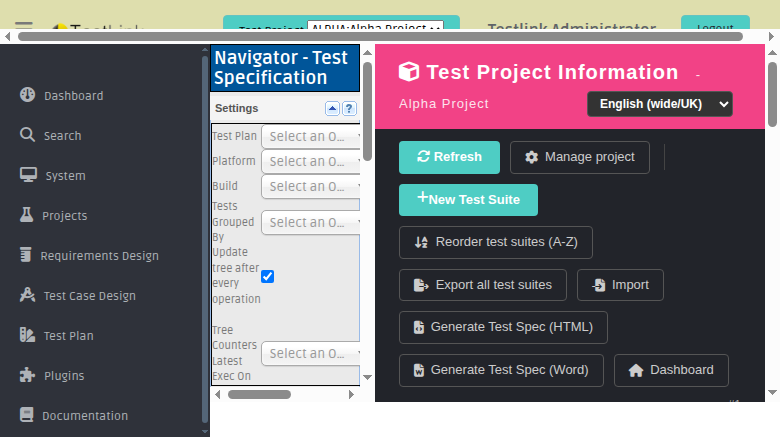Click the HTML file icon on Generate Test Spec
This screenshot has width=780, height=437.
click(419, 328)
